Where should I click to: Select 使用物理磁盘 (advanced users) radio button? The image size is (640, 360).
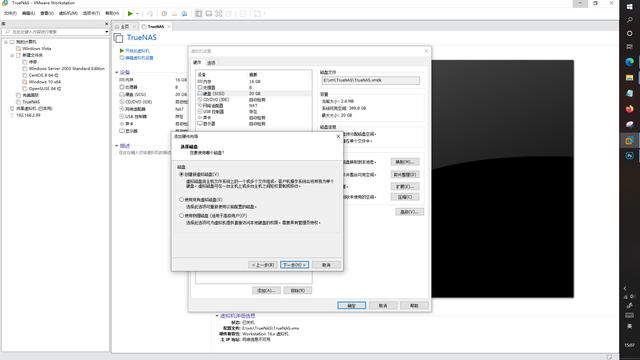tap(182, 216)
